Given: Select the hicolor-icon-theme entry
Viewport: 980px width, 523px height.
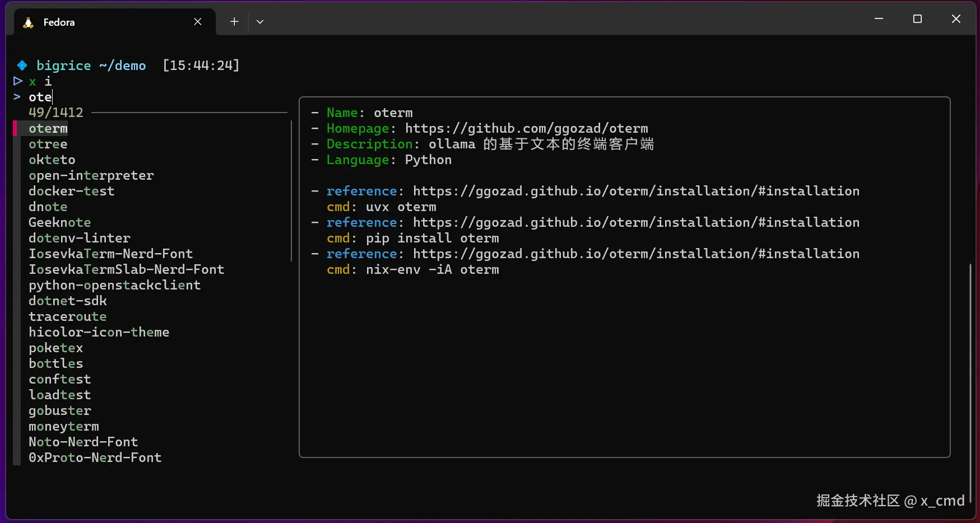Looking at the screenshot, I should coord(99,332).
